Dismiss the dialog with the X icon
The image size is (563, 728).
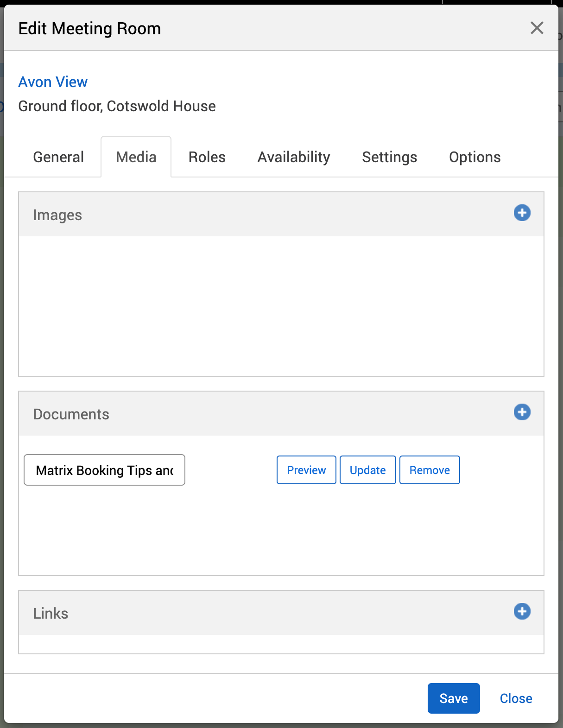tap(537, 28)
